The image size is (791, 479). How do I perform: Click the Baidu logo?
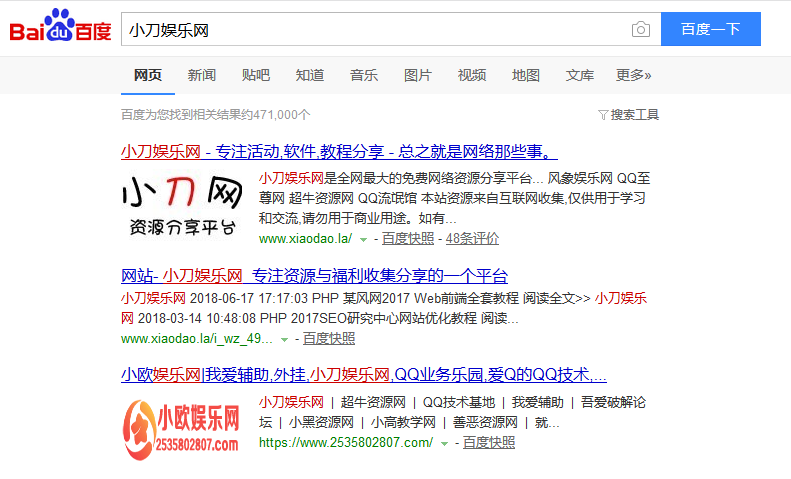pyautogui.click(x=60, y=26)
